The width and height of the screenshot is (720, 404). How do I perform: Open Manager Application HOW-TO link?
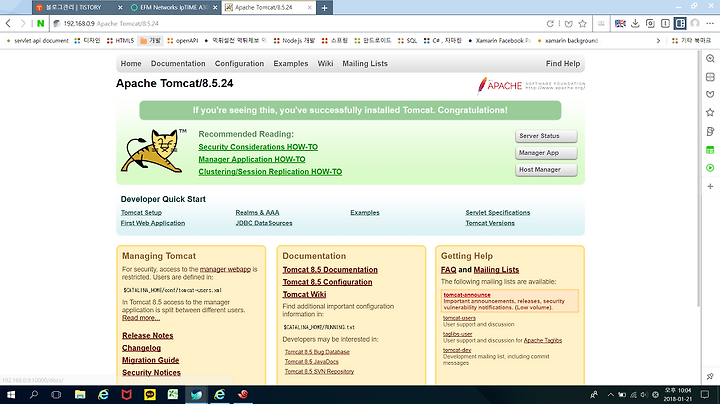coord(252,159)
